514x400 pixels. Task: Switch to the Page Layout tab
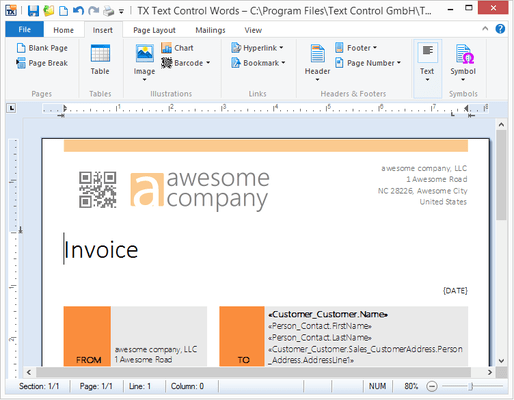[154, 30]
